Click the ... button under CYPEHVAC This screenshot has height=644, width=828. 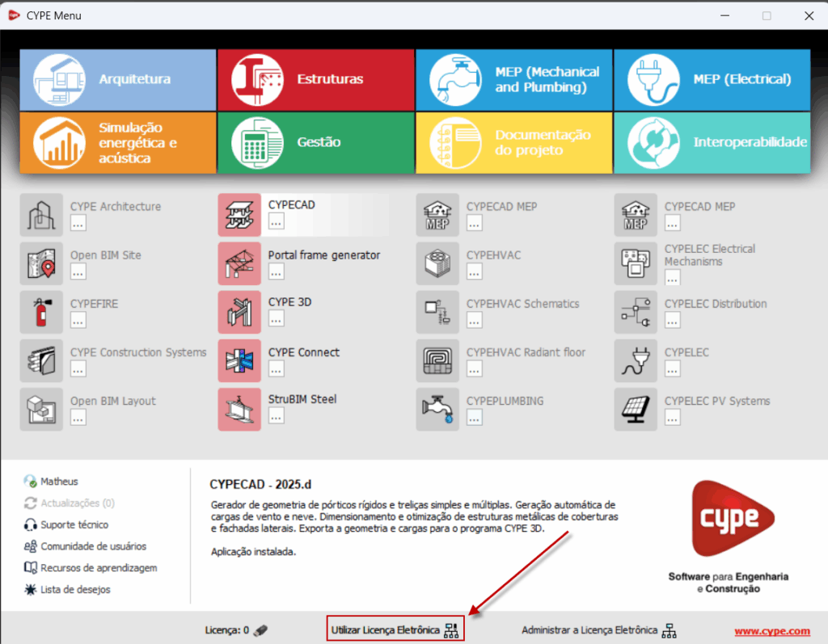[x=474, y=271]
